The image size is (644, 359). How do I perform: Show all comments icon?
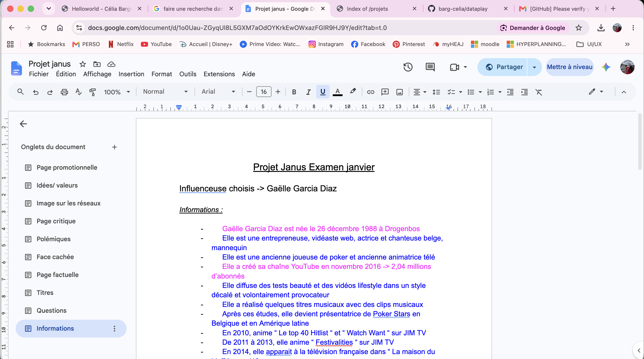(430, 67)
